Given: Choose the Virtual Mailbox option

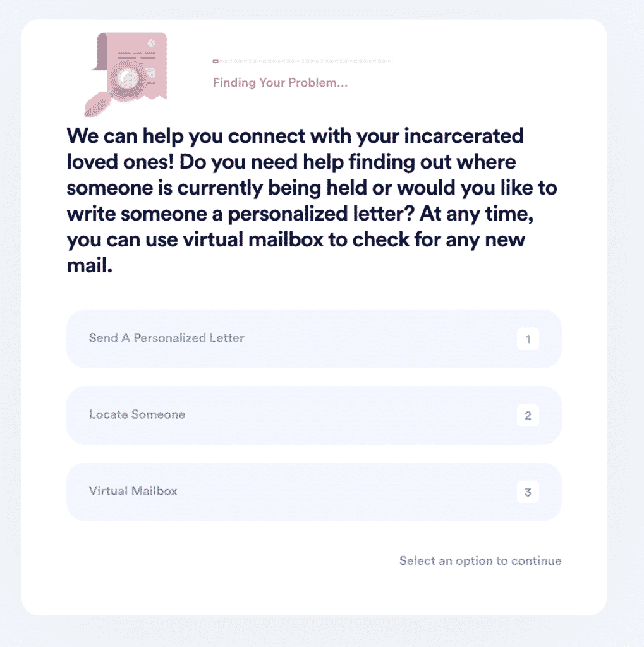Looking at the screenshot, I should click(313, 492).
